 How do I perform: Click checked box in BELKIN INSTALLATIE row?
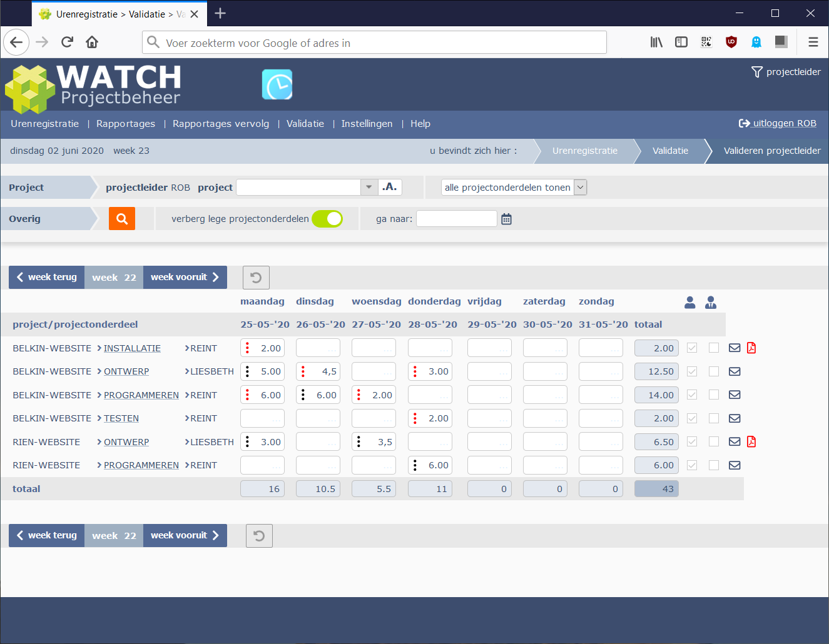click(x=692, y=348)
